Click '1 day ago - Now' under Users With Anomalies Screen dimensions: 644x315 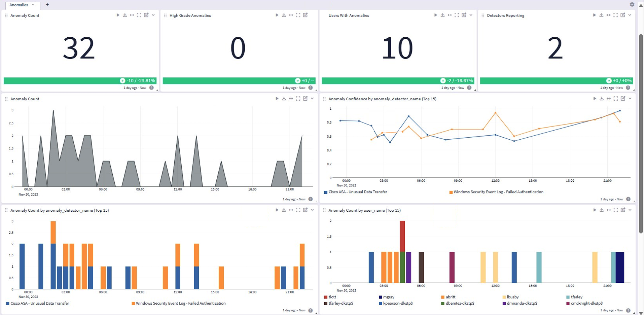pos(453,88)
